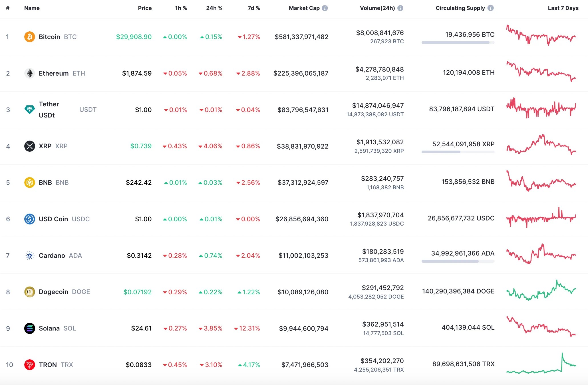Select the USD Coin logo

(30, 219)
